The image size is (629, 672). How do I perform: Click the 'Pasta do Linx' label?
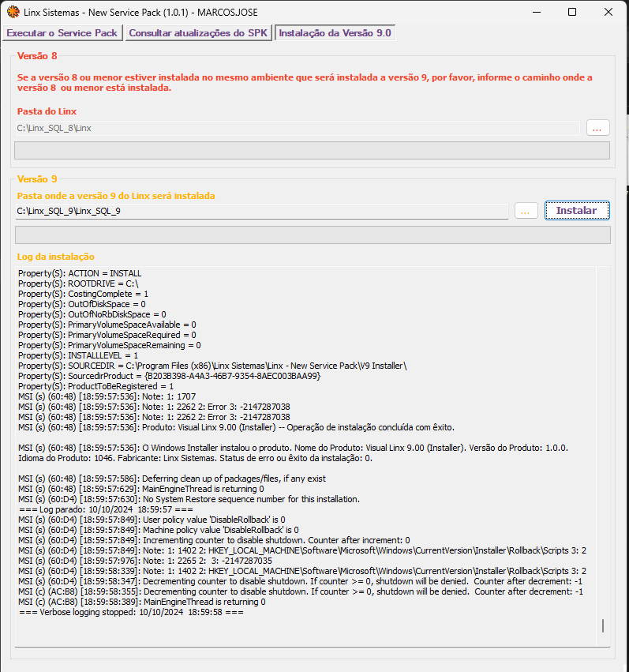(47, 111)
